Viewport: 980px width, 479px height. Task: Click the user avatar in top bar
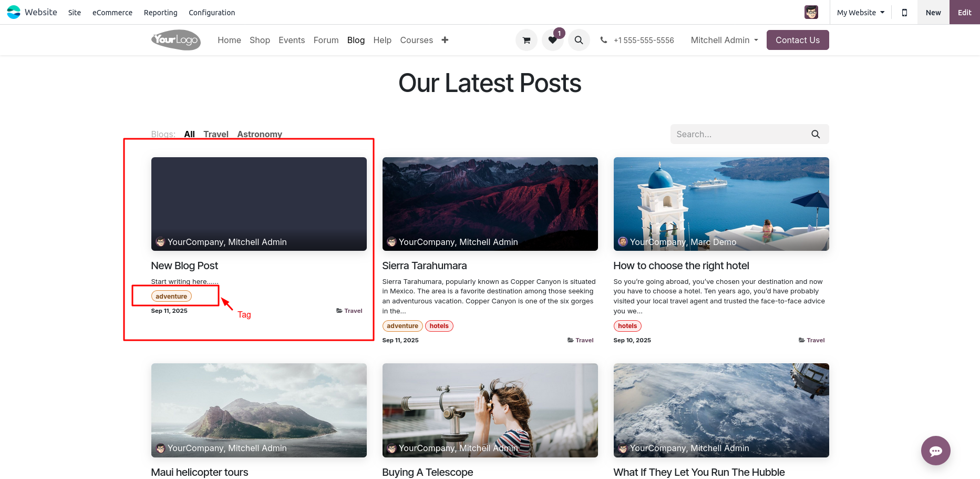811,12
